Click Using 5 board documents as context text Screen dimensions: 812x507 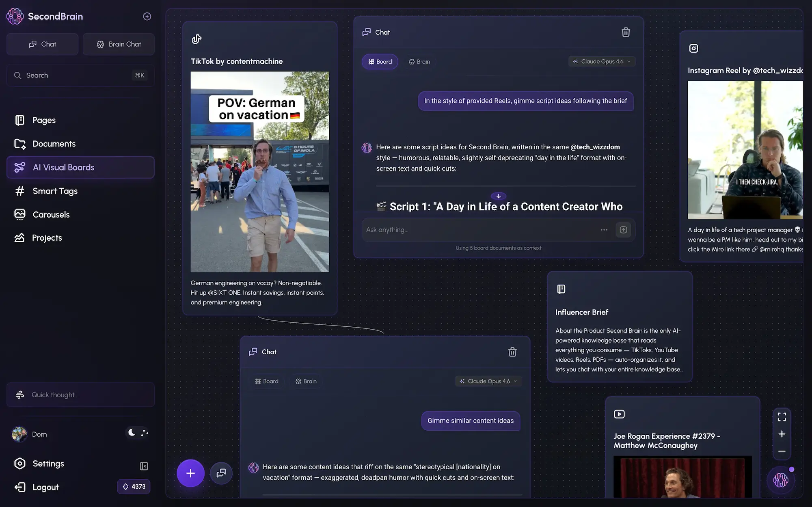pos(499,248)
